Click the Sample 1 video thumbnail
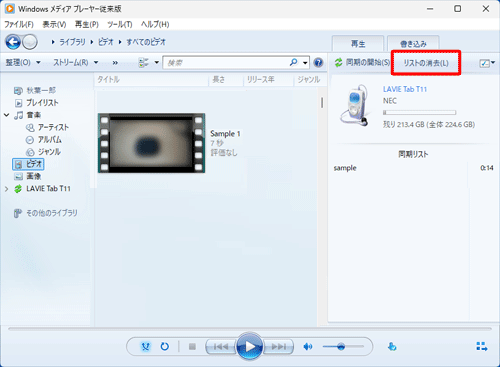The height and width of the screenshot is (367, 500). click(152, 143)
